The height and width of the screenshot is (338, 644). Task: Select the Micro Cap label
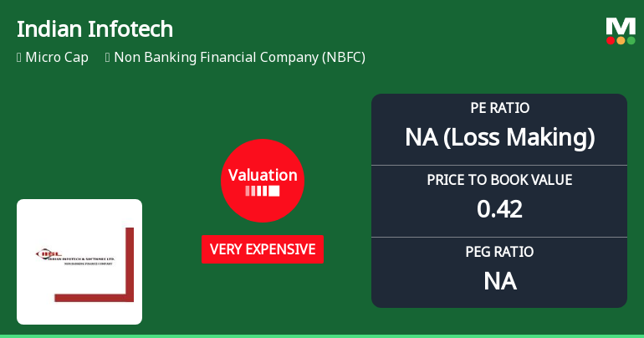coord(57,58)
